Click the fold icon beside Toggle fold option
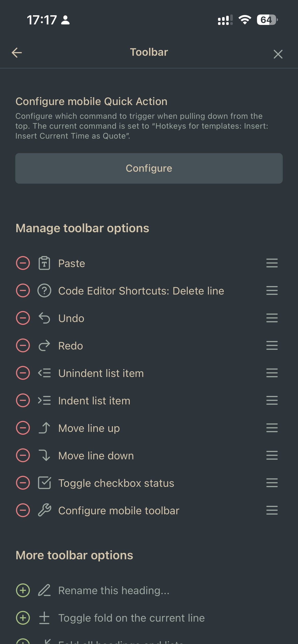 (x=44, y=618)
